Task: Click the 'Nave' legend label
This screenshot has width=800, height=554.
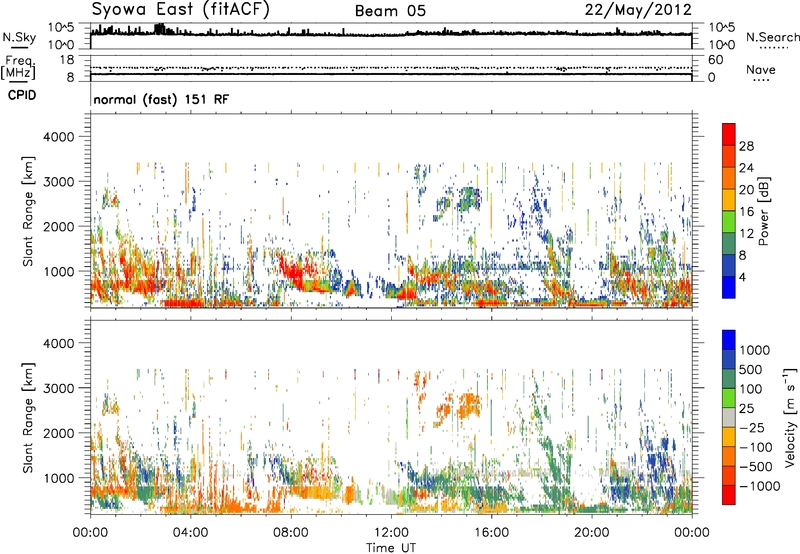Action: (x=761, y=69)
